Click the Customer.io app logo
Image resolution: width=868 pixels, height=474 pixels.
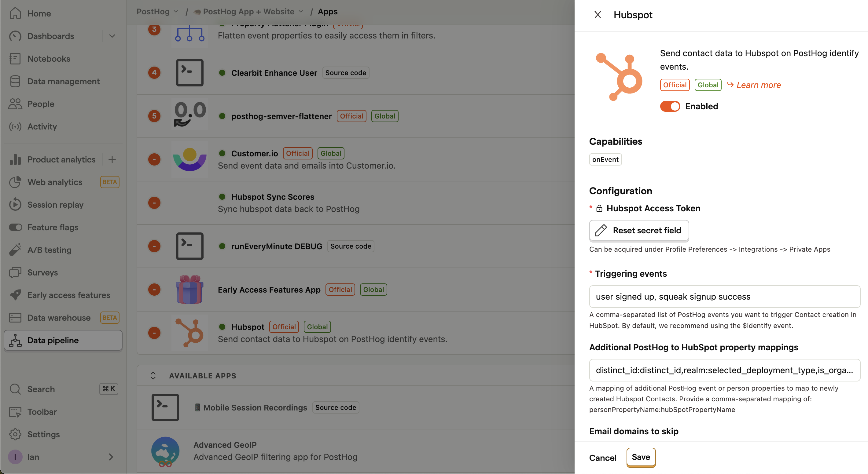(189, 159)
